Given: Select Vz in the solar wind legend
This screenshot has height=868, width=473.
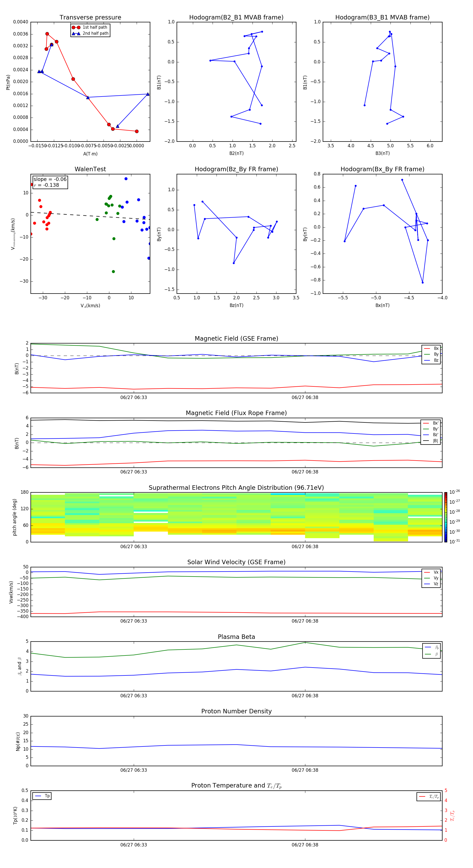Looking at the screenshot, I should pyautogui.click(x=431, y=584).
